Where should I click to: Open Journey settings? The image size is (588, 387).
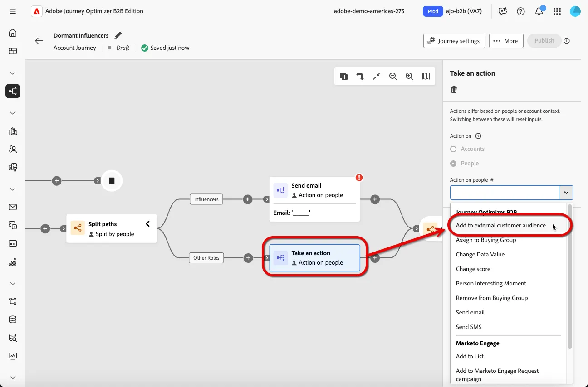[x=454, y=41]
